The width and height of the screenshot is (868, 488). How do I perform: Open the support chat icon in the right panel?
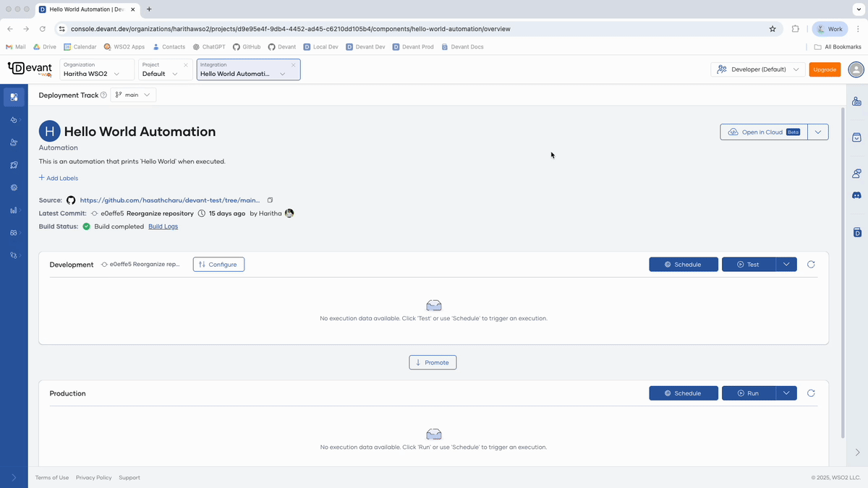(x=857, y=174)
